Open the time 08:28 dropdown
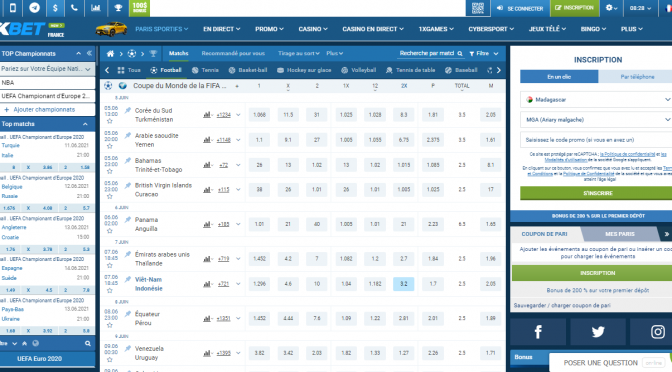The width and height of the screenshot is (672, 372). click(x=640, y=8)
